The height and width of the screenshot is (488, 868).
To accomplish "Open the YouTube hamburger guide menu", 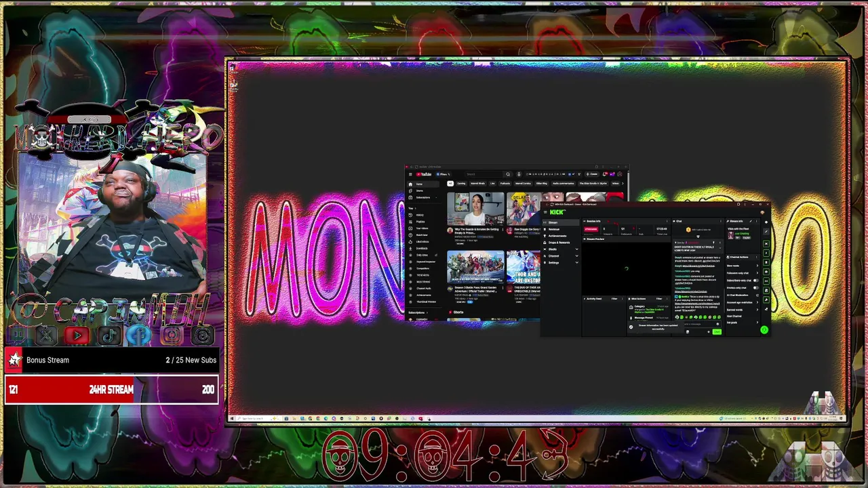I will [410, 174].
